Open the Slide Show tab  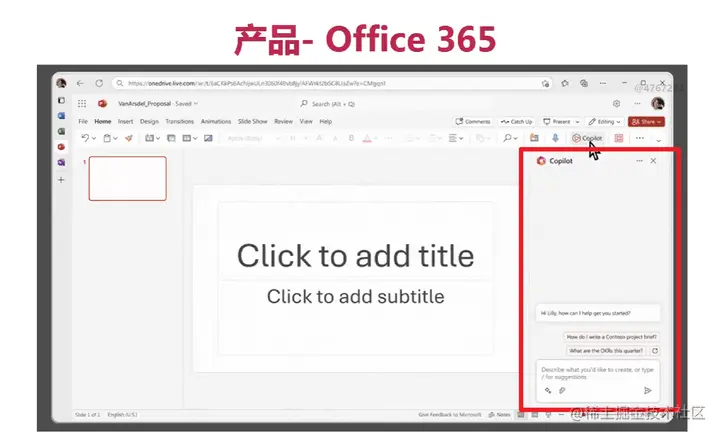253,122
